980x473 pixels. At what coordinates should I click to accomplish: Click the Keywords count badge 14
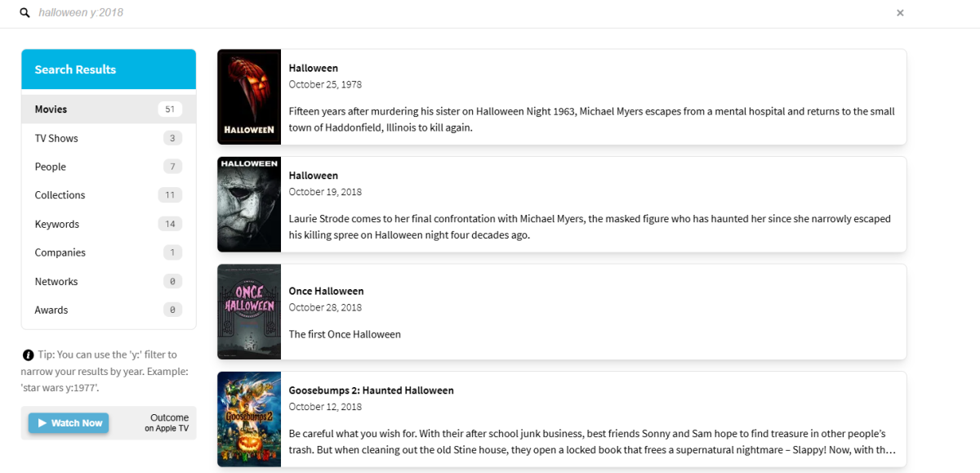pos(170,224)
